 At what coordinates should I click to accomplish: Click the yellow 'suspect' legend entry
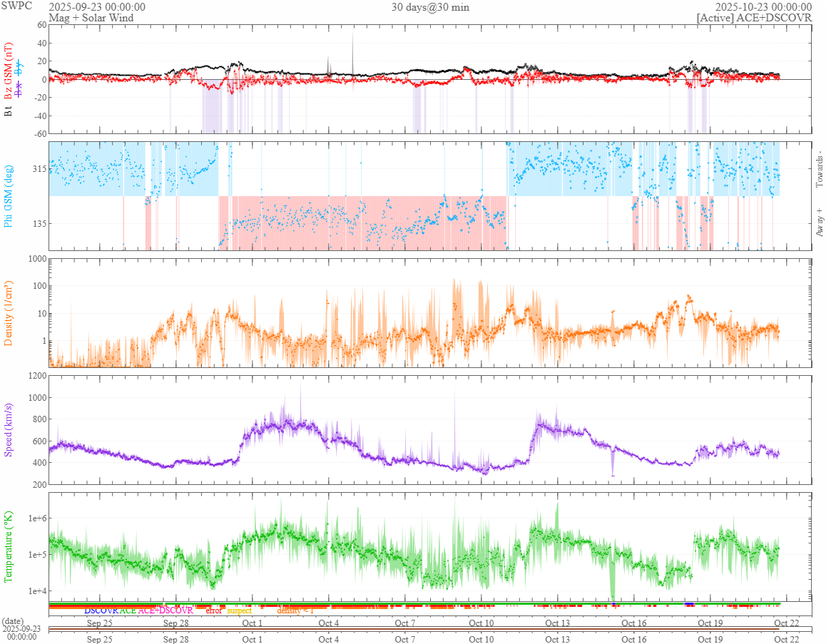tap(240, 610)
